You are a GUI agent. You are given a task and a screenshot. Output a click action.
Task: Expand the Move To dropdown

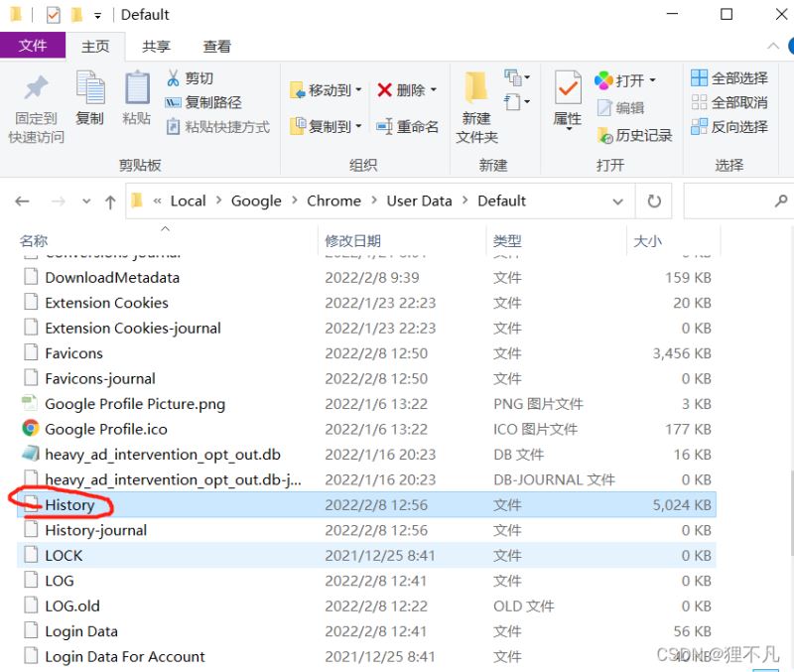[x=359, y=90]
